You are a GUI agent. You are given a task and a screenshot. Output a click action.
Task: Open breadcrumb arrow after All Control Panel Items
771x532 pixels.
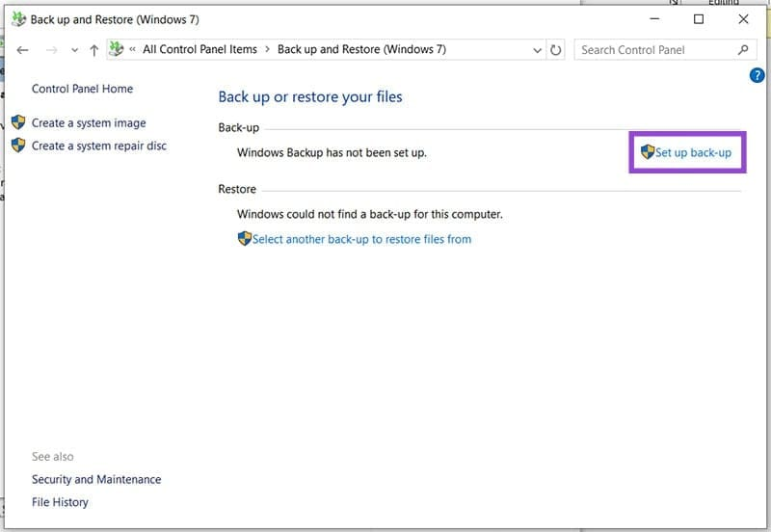(268, 50)
